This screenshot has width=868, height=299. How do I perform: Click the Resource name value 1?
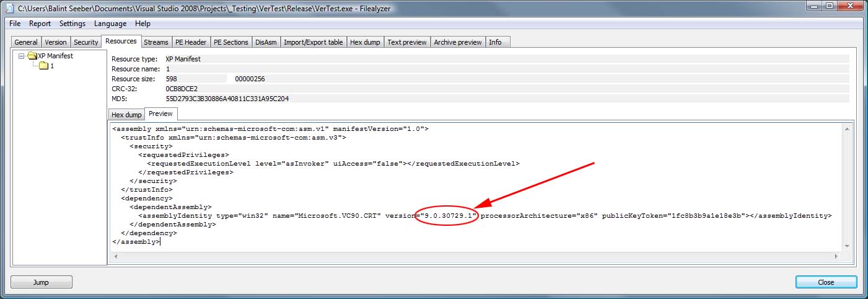point(168,69)
